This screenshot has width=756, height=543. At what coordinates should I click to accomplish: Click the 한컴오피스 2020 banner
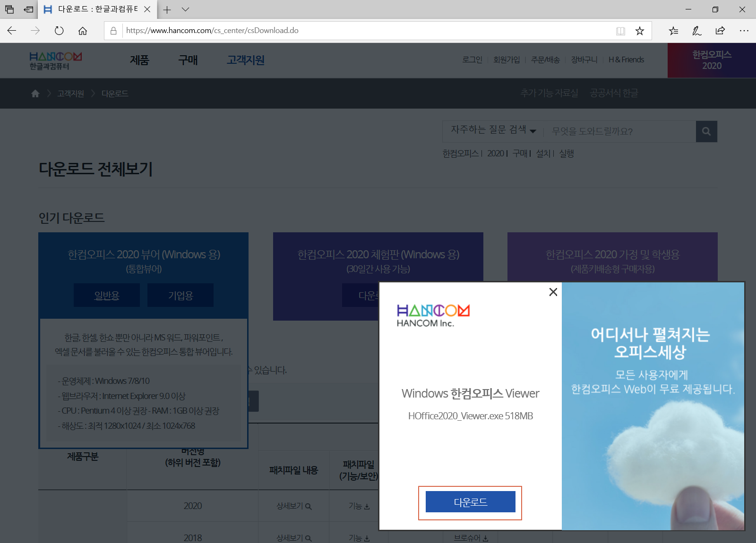[712, 60]
